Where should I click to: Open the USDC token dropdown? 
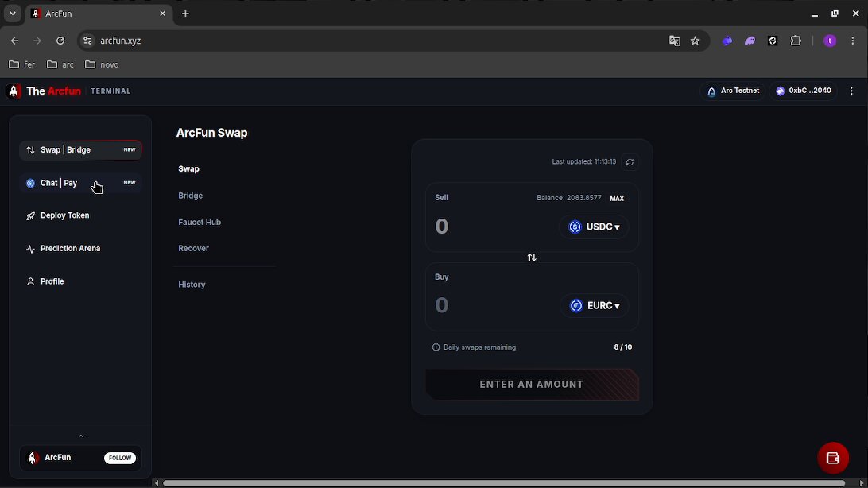tap(594, 227)
